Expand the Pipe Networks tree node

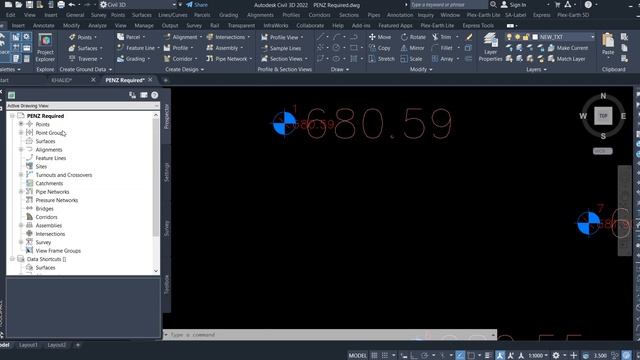click(x=21, y=191)
